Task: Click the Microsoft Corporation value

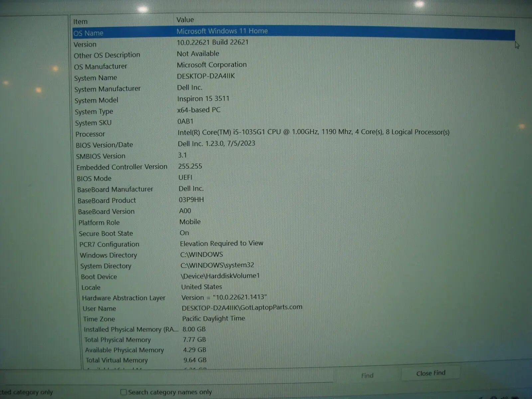Action: (x=212, y=65)
